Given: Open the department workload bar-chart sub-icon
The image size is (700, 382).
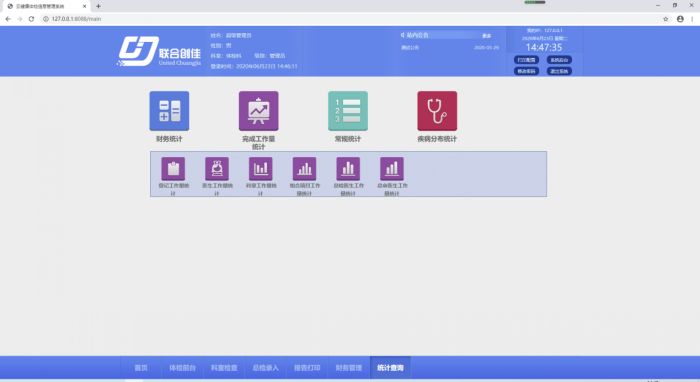Looking at the screenshot, I should tap(261, 169).
